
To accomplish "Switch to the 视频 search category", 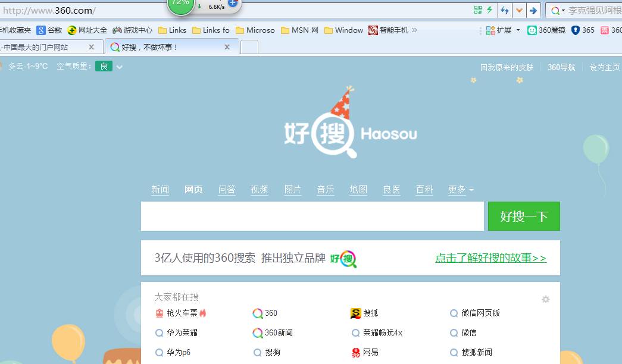I will click(x=260, y=190).
